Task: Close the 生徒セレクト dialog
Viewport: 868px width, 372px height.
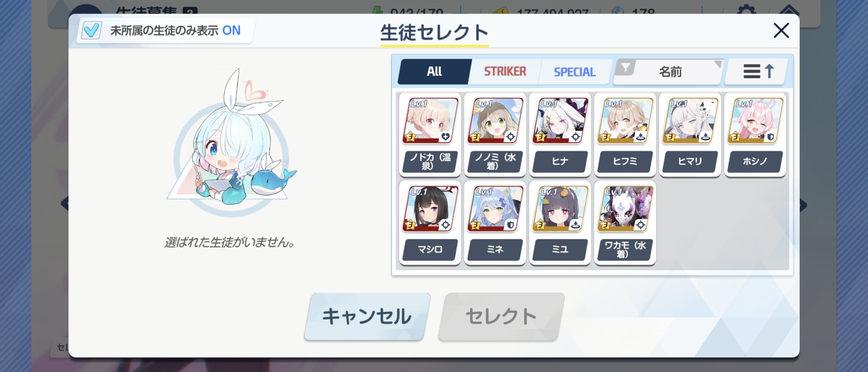Action: (x=781, y=30)
